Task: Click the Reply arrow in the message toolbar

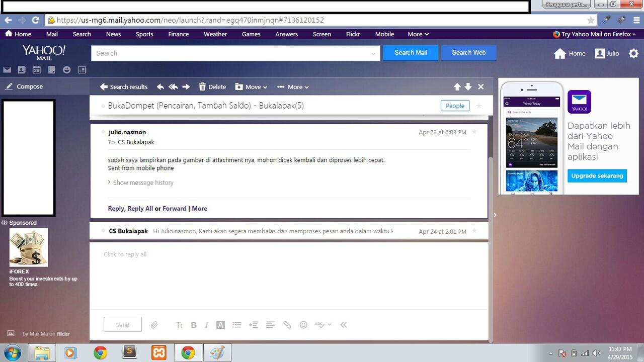Action: coord(160,86)
